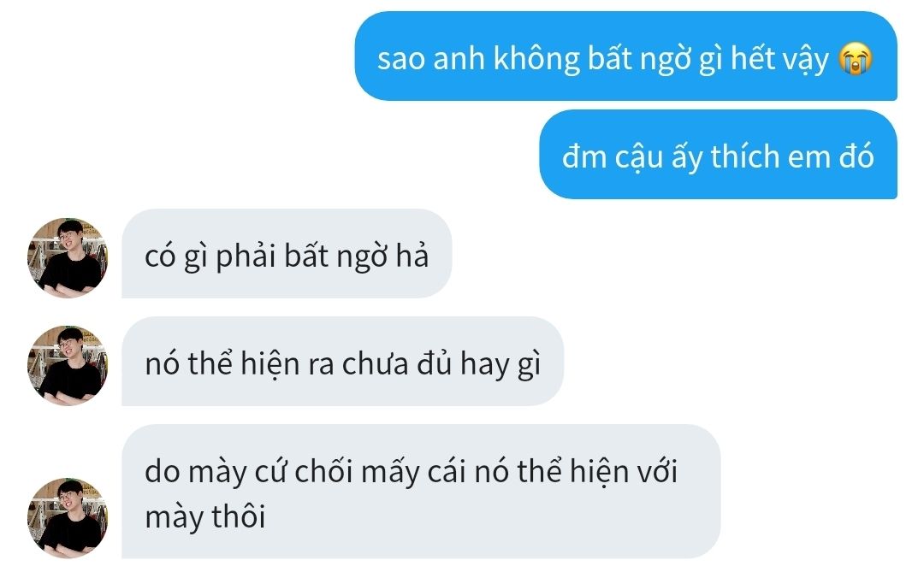924x566 pixels.
Task: Open avatar beside "nó thể hiện ra chưa đủ" message
Action: 68,366
